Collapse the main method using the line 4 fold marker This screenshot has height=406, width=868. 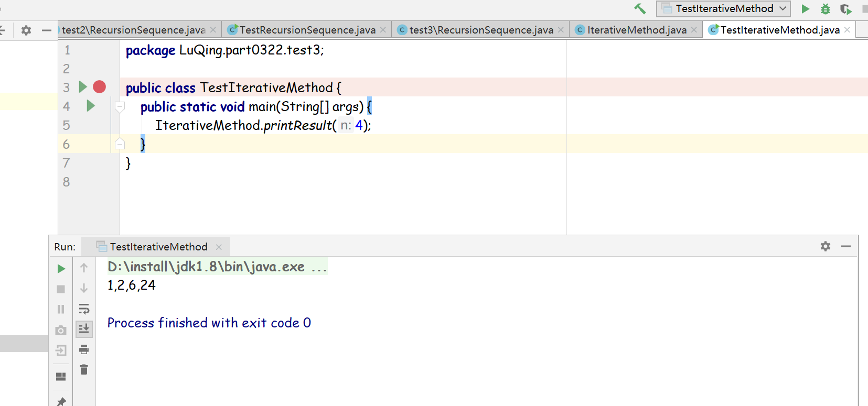[x=120, y=107]
